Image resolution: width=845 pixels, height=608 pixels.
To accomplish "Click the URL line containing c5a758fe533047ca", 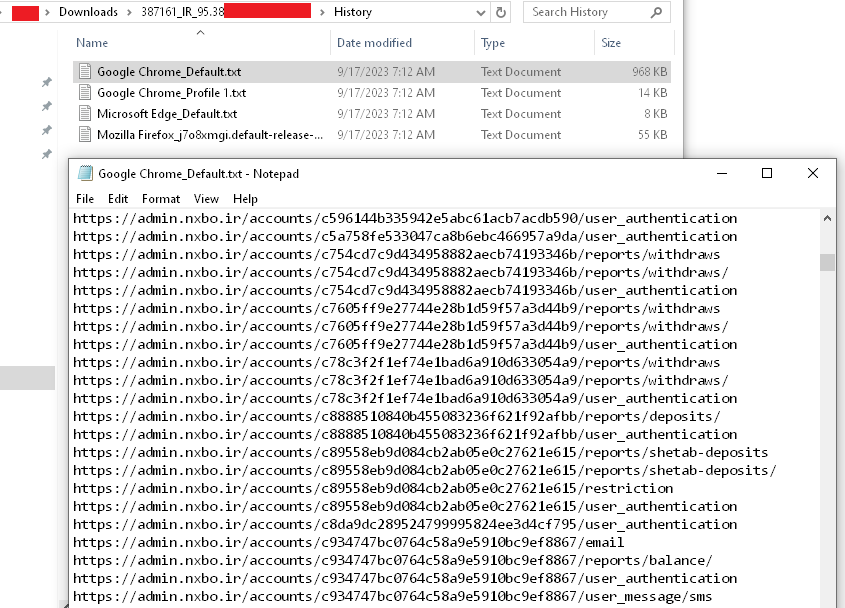I will click(405, 237).
